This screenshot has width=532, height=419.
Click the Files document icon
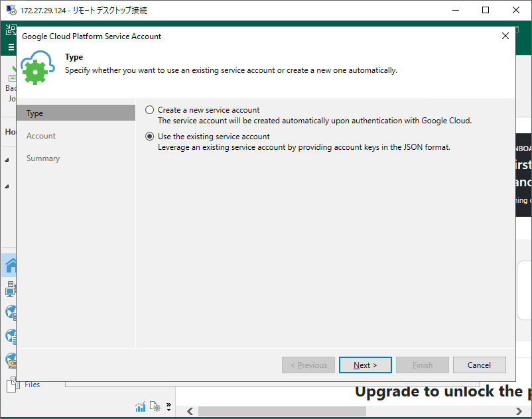(11, 385)
